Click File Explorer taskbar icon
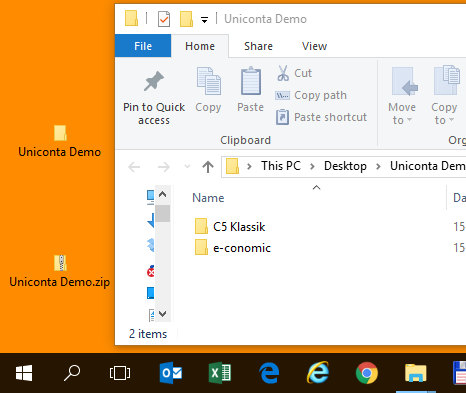The height and width of the screenshot is (393, 466). pos(416,373)
